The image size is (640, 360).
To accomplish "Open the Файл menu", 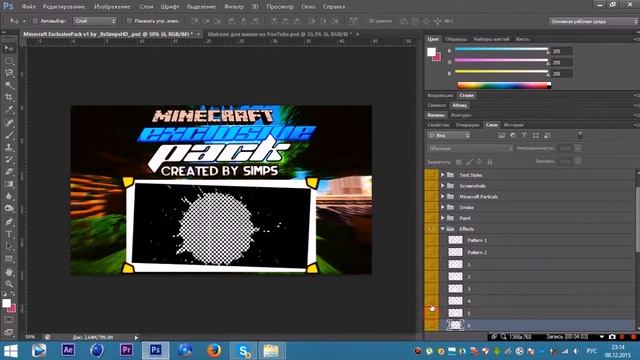I will coord(29,7).
